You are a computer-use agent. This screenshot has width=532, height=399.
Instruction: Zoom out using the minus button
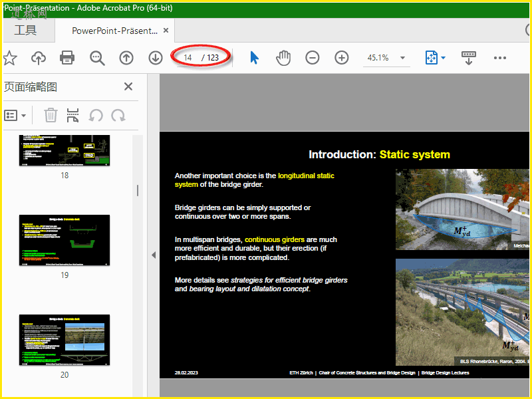[x=313, y=58]
